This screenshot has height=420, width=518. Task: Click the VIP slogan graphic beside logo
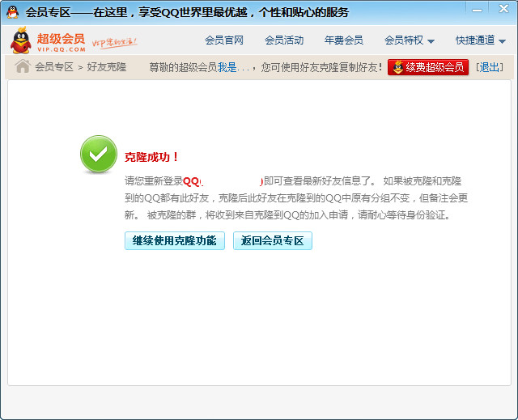[x=113, y=41]
